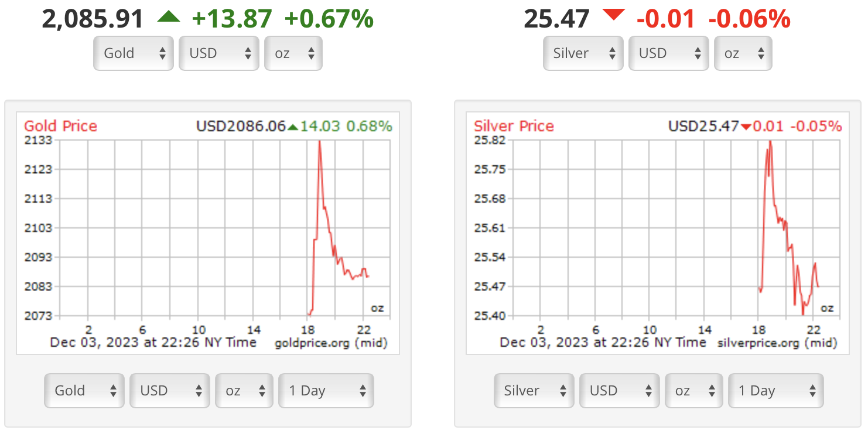Viewport: 868px width, 437px height.
Task: Open the top oz unit dropdown for silver
Action: point(743,53)
